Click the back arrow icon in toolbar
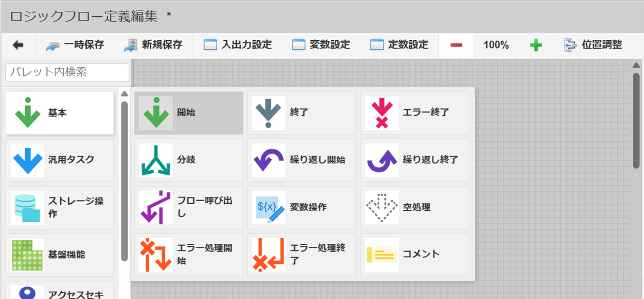The height and width of the screenshot is (299, 644). pyautogui.click(x=18, y=45)
